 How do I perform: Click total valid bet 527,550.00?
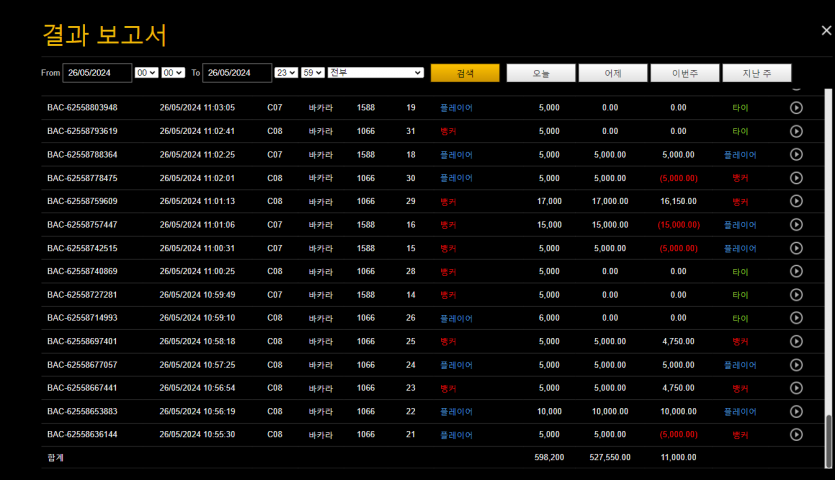pos(610,457)
